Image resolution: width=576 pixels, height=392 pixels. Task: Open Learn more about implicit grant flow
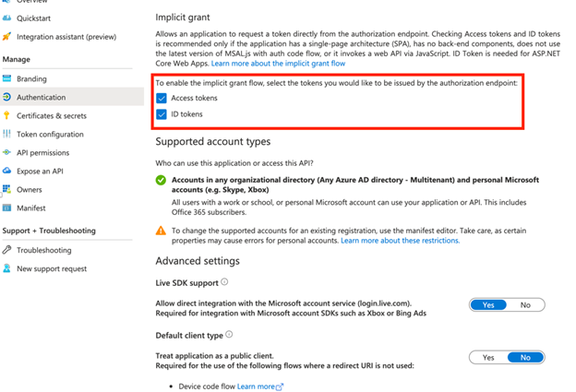point(278,64)
